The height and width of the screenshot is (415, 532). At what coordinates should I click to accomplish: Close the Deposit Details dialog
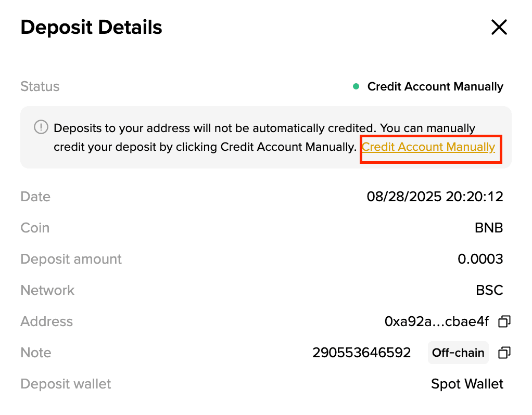(499, 28)
